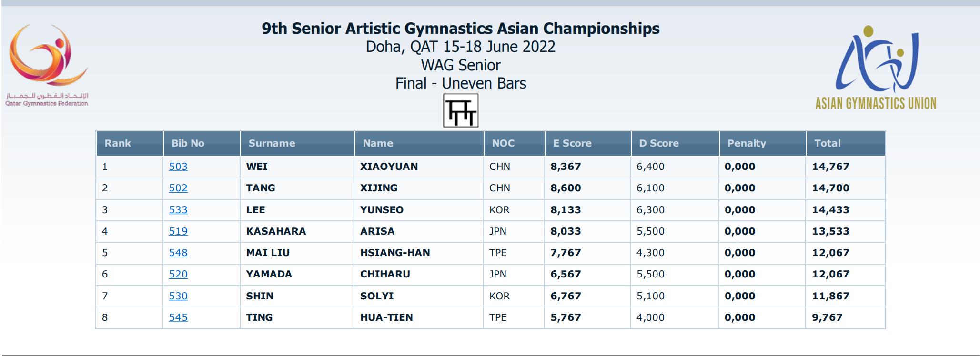Select surname cell KASAHARA
Screen dimensions: 980x356
pyautogui.click(x=276, y=231)
